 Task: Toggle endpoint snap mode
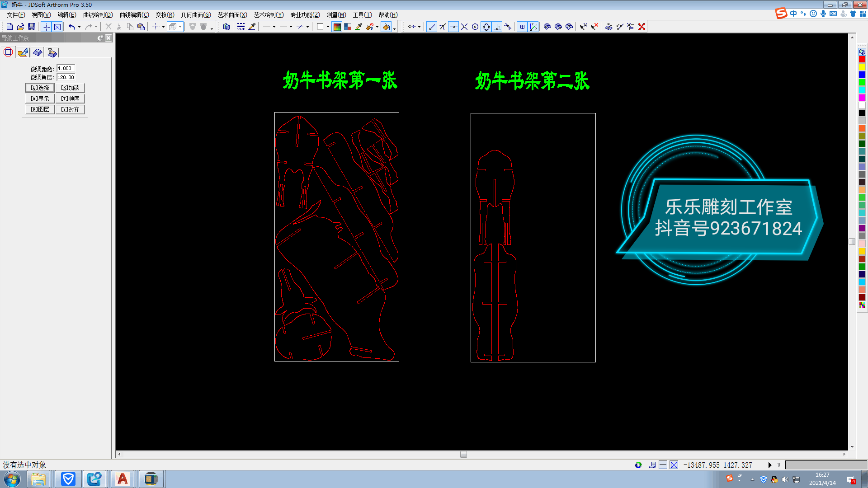432,27
